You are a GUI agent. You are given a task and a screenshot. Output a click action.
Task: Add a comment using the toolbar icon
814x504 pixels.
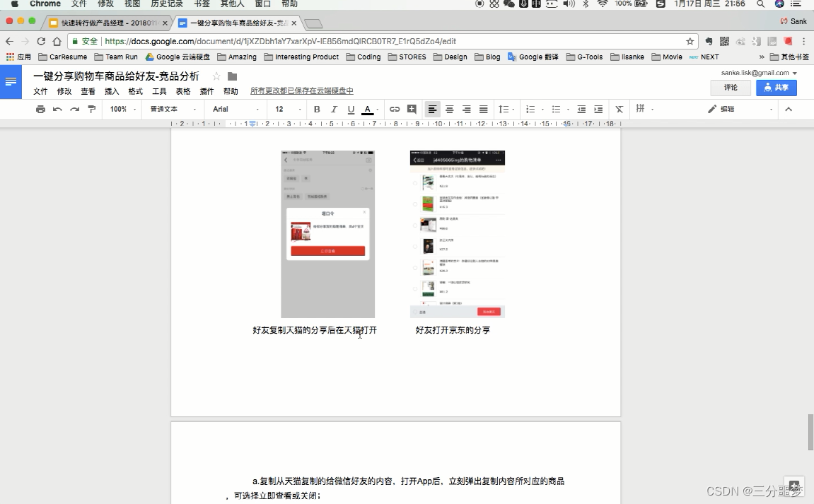[412, 109]
